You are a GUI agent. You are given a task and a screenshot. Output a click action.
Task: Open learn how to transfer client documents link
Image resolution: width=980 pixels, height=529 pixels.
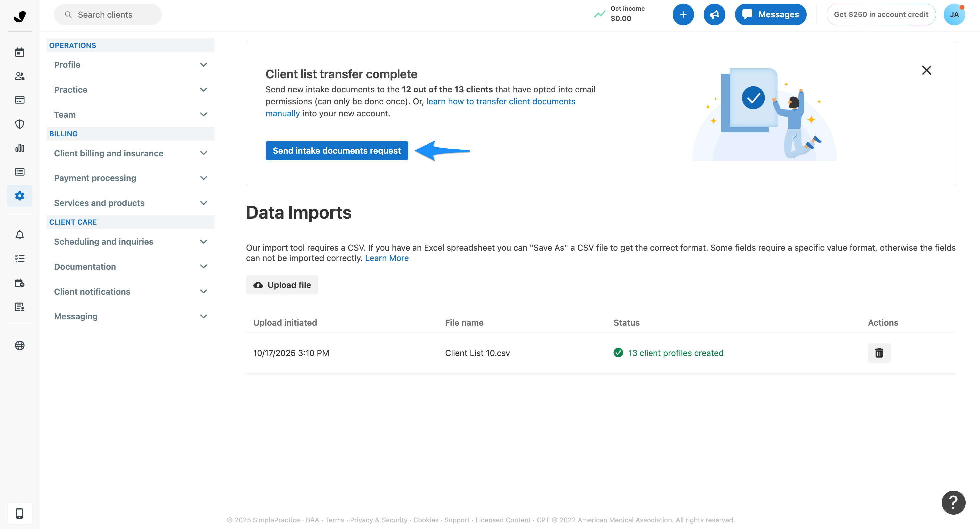point(501,101)
